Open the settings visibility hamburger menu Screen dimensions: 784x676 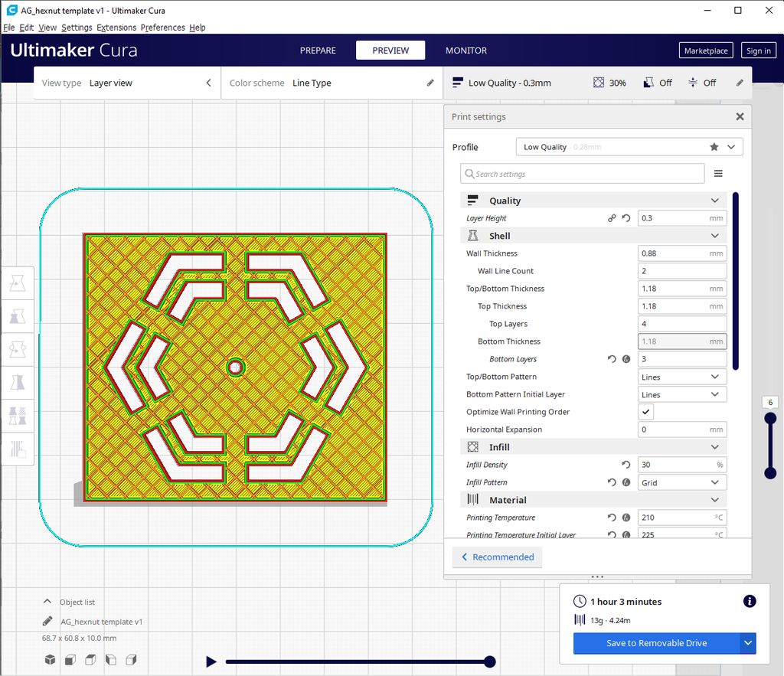718,174
